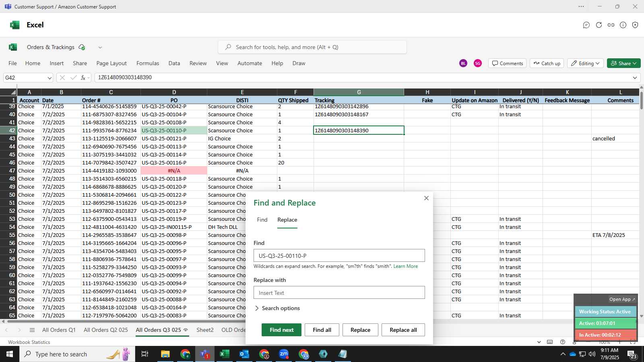Image resolution: width=644 pixels, height=362 pixels.
Task: Open the Automate ribbon tab
Action: coord(250,63)
